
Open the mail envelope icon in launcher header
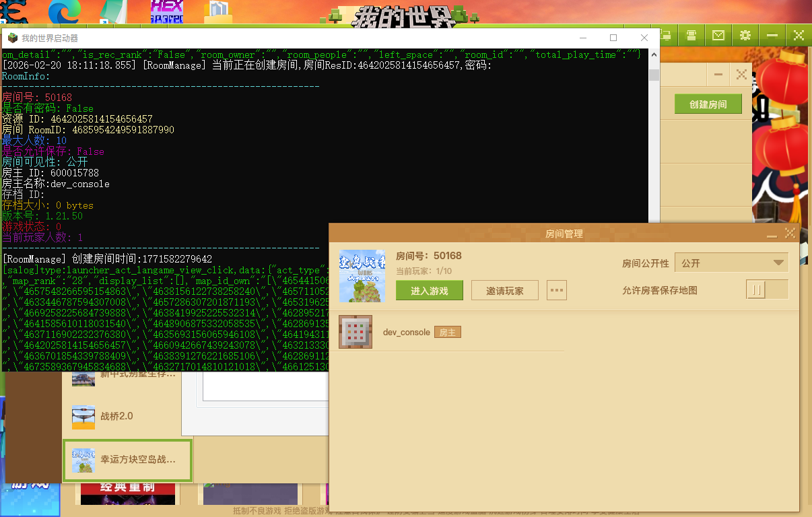(x=718, y=35)
